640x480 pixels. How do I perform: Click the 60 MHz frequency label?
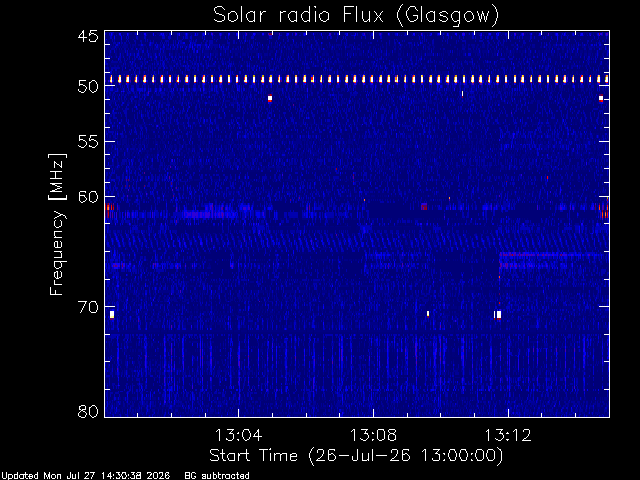(88, 197)
